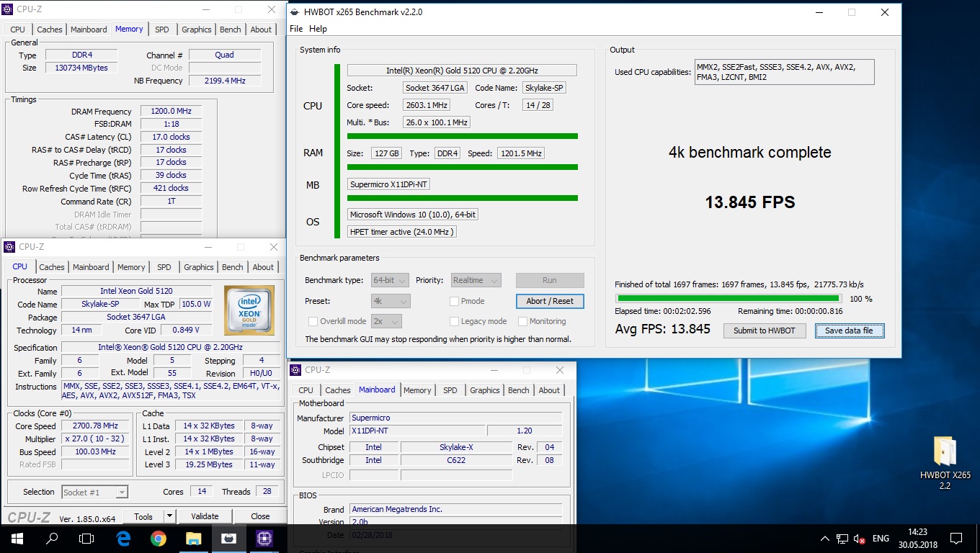Screen dimensions: 980x553
Task: Open the File menu in HWBOT
Action: point(296,29)
